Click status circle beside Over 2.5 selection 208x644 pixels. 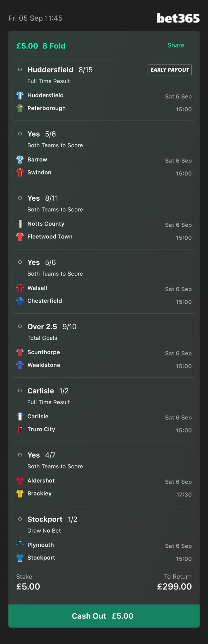[20, 326]
